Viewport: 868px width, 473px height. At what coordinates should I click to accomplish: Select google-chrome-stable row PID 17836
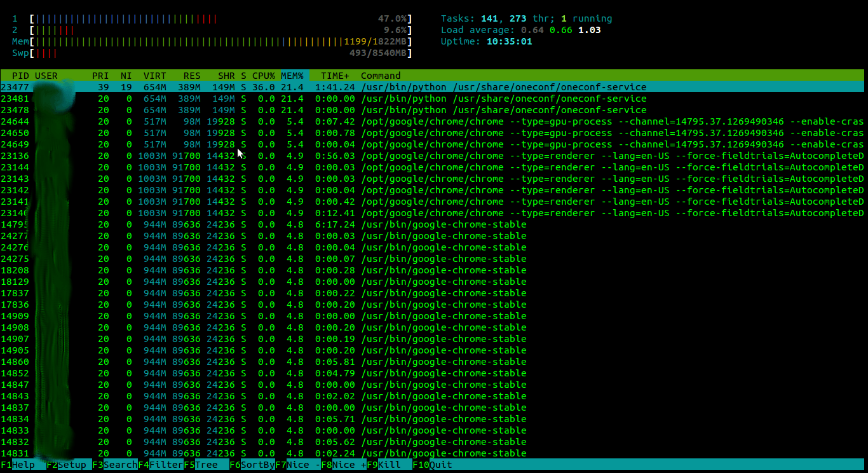[x=432, y=305]
